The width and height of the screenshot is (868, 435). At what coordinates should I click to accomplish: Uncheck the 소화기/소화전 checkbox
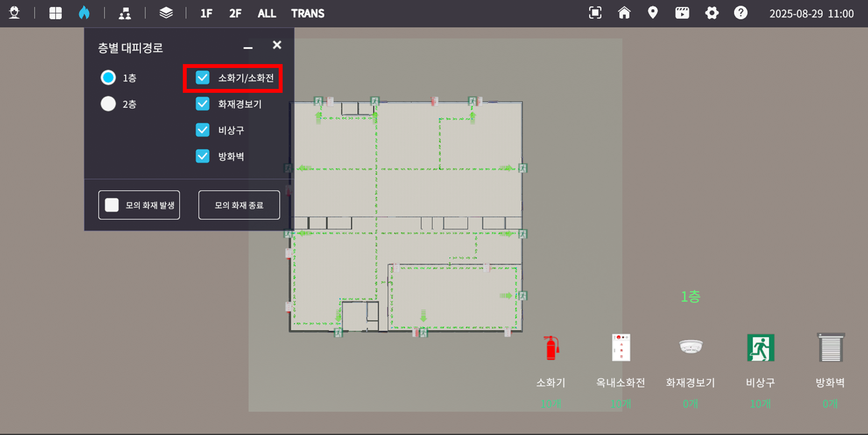(x=203, y=78)
